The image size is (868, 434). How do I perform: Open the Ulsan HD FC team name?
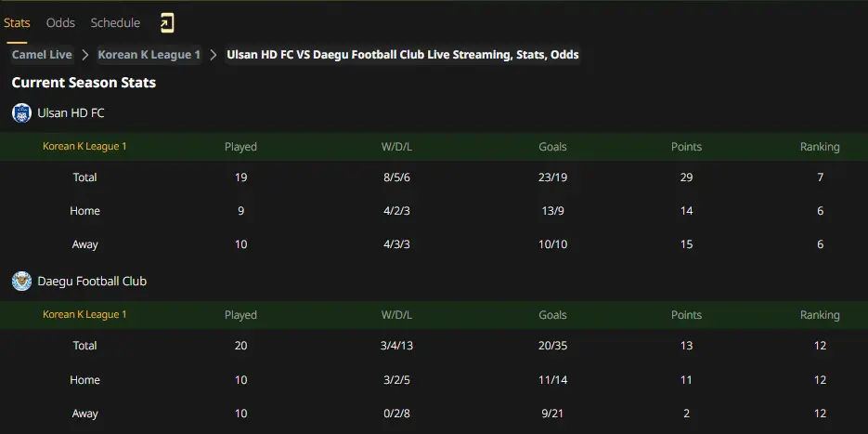71,113
